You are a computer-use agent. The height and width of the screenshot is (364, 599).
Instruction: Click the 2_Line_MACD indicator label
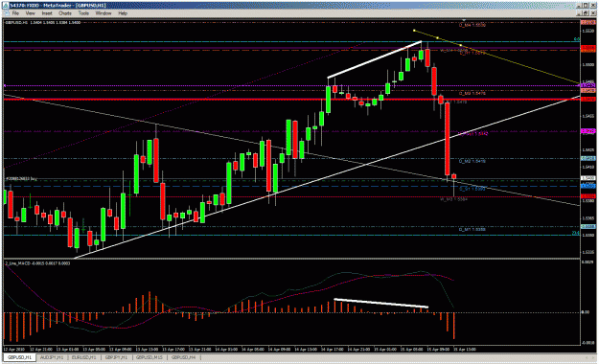click(x=37, y=263)
